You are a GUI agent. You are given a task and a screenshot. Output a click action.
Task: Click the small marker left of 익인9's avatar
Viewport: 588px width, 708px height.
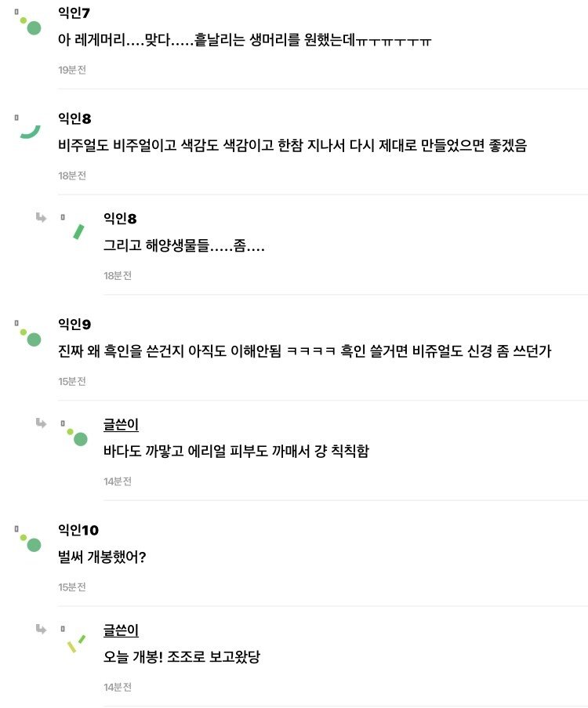pyautogui.click(x=16, y=323)
